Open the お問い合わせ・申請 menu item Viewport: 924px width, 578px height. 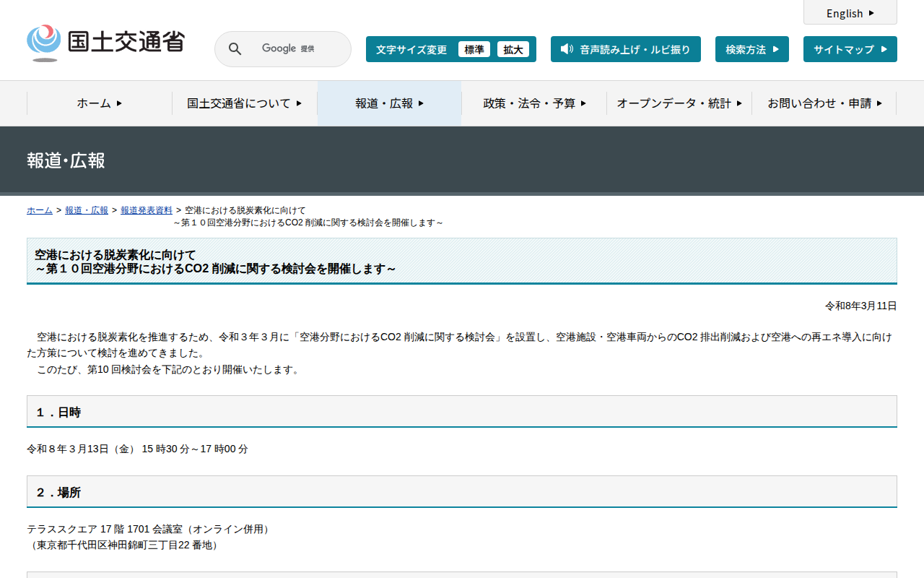[x=824, y=103]
